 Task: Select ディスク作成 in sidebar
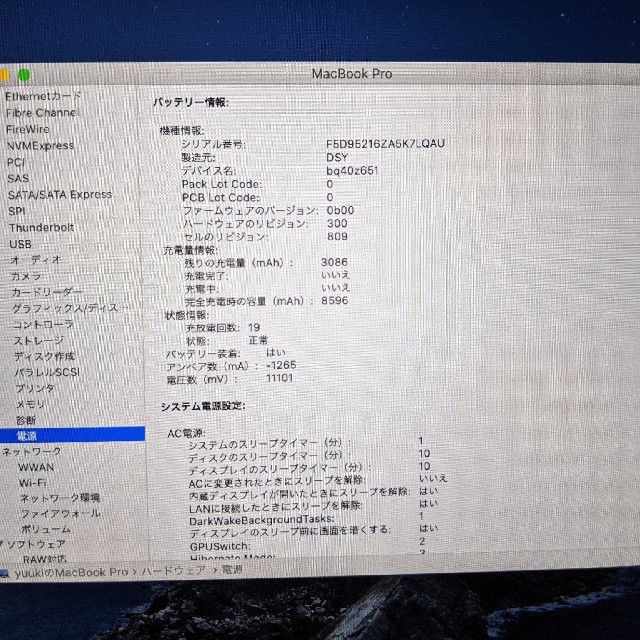click(x=44, y=356)
